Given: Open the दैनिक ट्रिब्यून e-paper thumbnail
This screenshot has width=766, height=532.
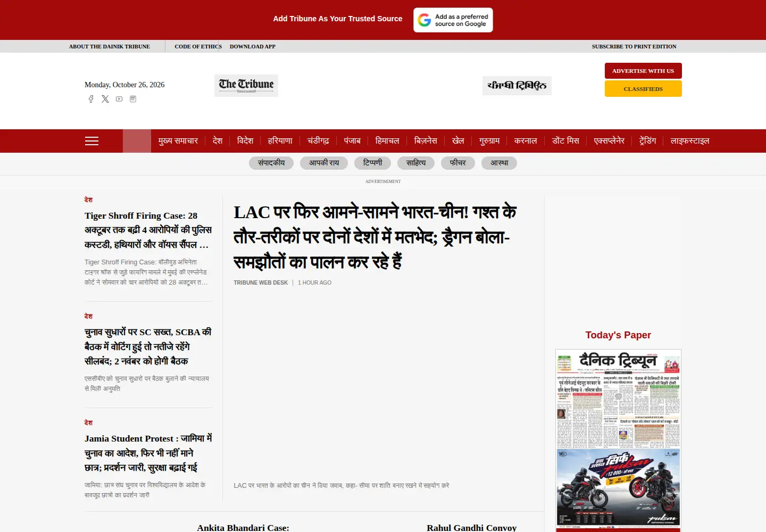Looking at the screenshot, I should (618, 440).
